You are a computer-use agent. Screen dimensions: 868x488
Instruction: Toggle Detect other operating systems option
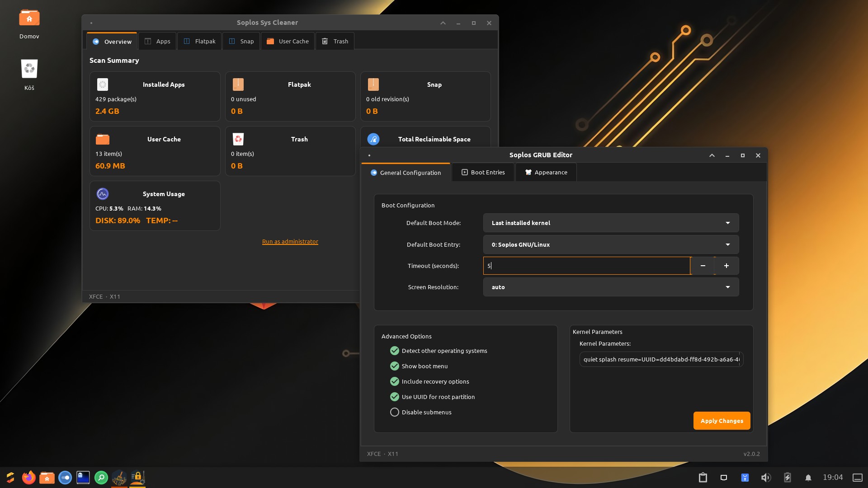(439, 351)
